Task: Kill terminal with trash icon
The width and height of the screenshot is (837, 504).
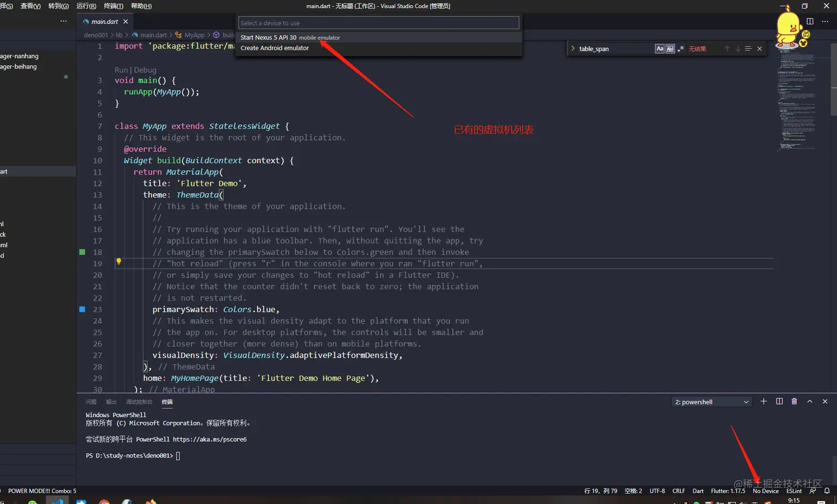Action: pyautogui.click(x=794, y=402)
